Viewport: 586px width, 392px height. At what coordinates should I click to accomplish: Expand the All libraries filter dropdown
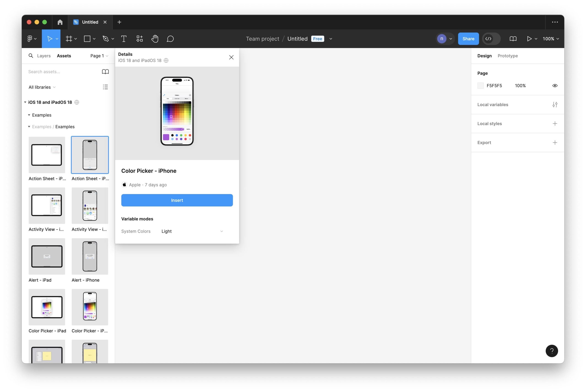[x=42, y=87]
